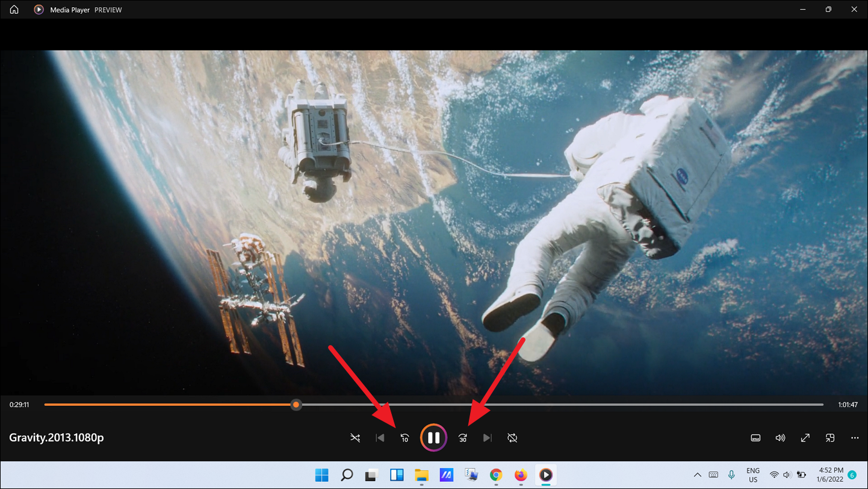The image size is (868, 489).
Task: Check the battery status icon
Action: [801, 475]
